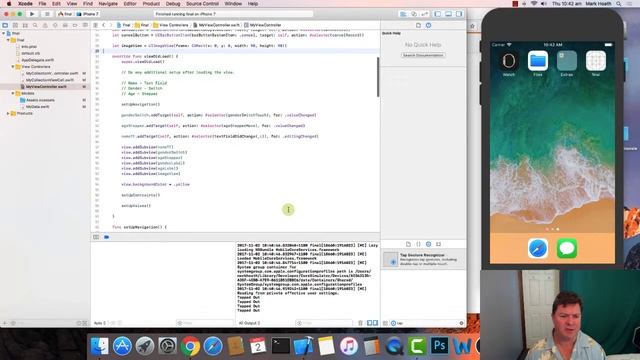This screenshot has width=640, height=360.
Task: Show the Project navigator
Action: pos(5,25)
